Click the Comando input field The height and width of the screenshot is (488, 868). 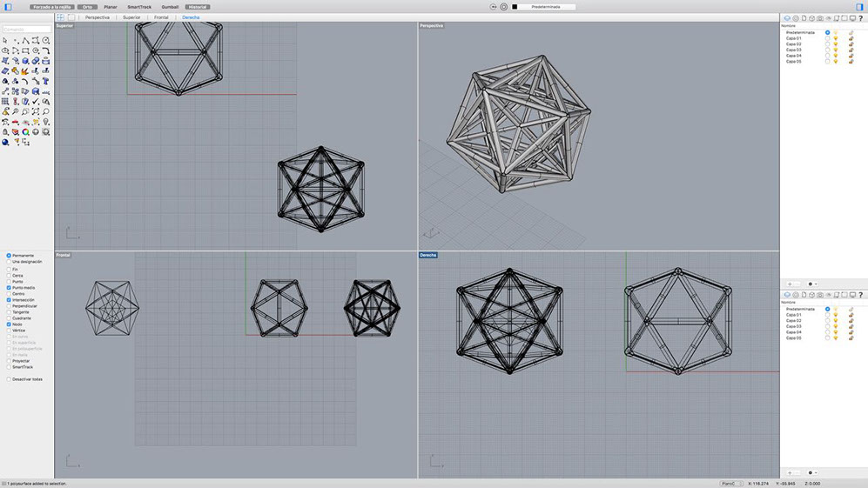click(27, 29)
